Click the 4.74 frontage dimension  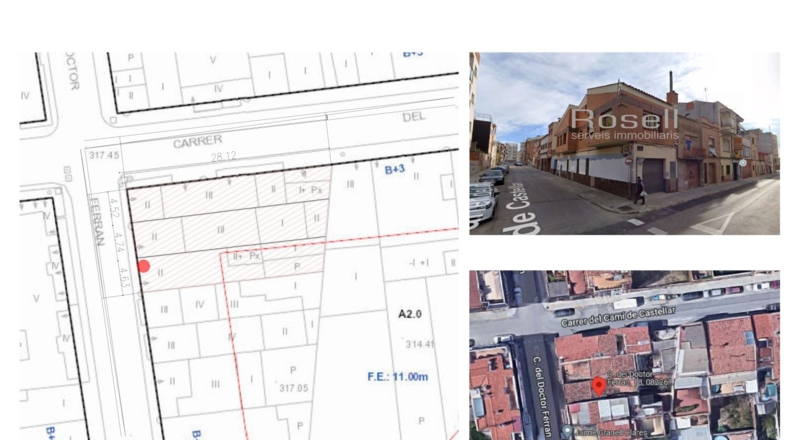point(119,242)
